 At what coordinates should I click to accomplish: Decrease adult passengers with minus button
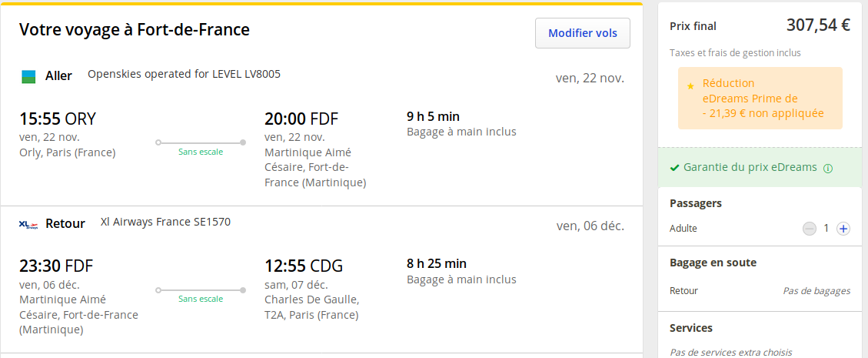click(x=809, y=228)
